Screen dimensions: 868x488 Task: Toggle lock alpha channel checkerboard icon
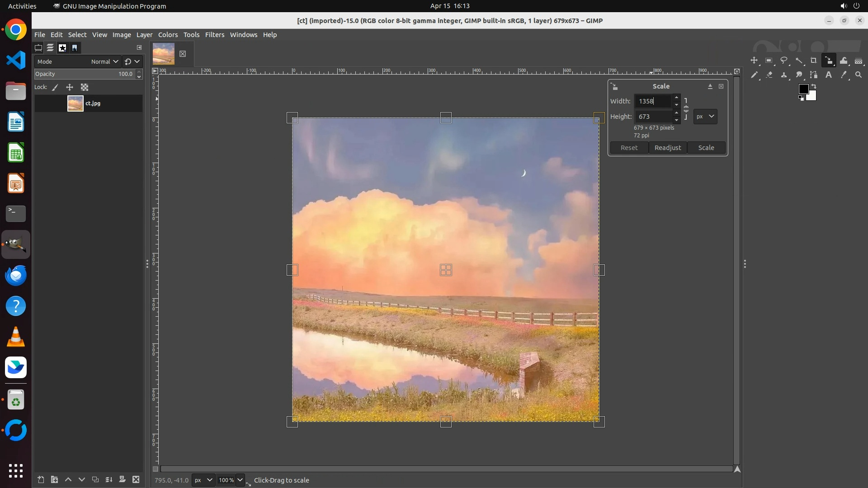pyautogui.click(x=85, y=87)
